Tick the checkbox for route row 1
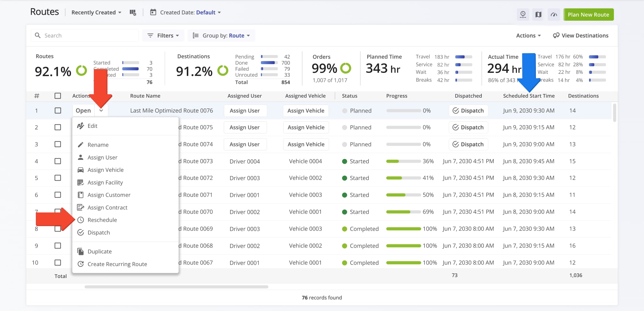The height and width of the screenshot is (311, 644). [x=58, y=111]
